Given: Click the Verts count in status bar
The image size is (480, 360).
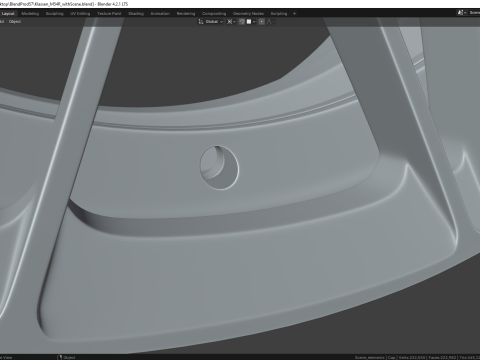Looking at the screenshot, I should [x=411, y=357].
